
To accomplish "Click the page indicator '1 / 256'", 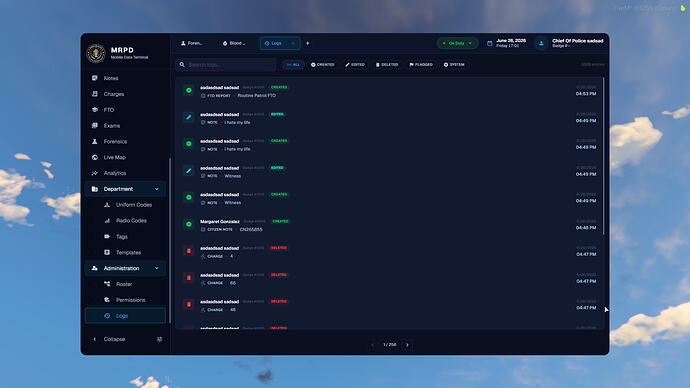I will (x=389, y=345).
